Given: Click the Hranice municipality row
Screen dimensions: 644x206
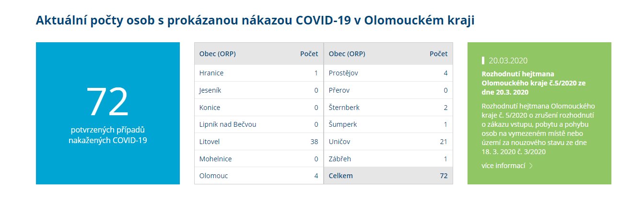Looking at the screenshot, I should (259, 73).
